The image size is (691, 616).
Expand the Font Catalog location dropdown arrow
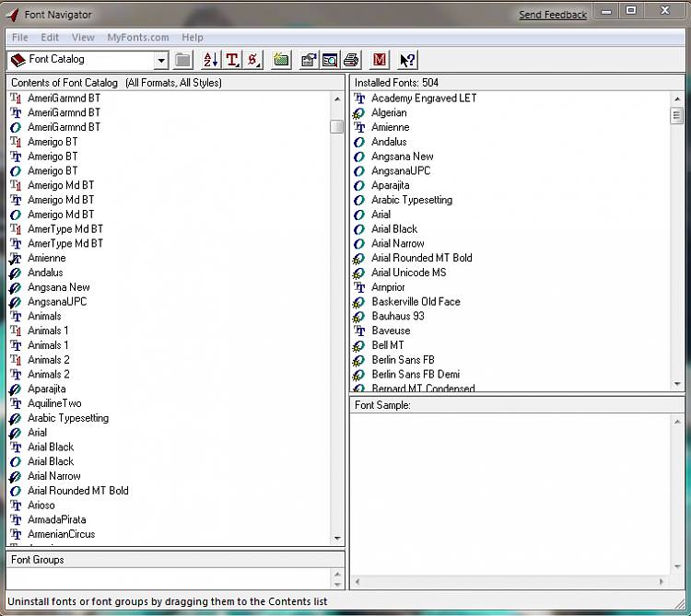pyautogui.click(x=161, y=61)
